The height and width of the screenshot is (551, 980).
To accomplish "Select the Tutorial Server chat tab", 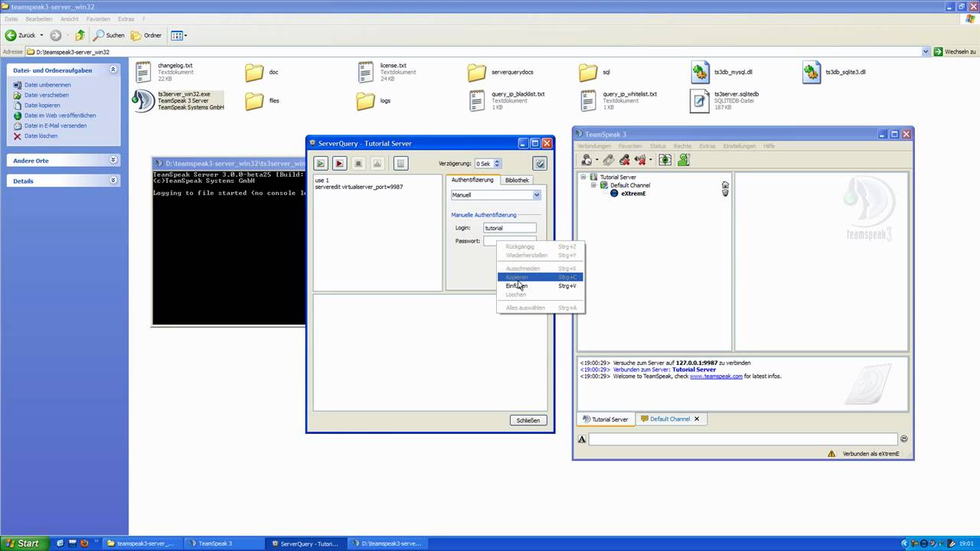I will pos(605,419).
